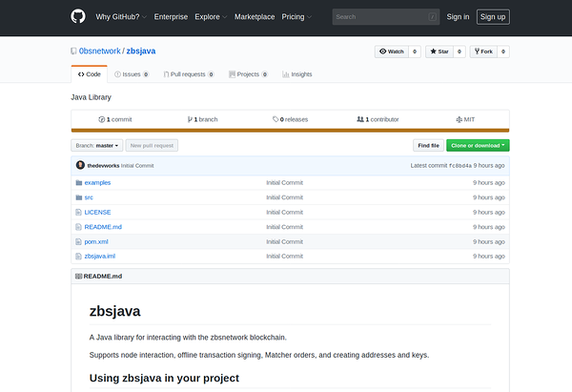
Task: Expand the Pricing menu
Action: pos(296,17)
